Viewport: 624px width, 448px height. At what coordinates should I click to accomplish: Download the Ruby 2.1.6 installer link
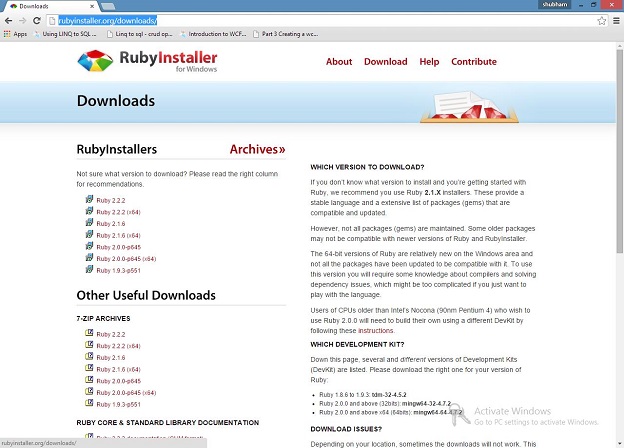click(111, 224)
